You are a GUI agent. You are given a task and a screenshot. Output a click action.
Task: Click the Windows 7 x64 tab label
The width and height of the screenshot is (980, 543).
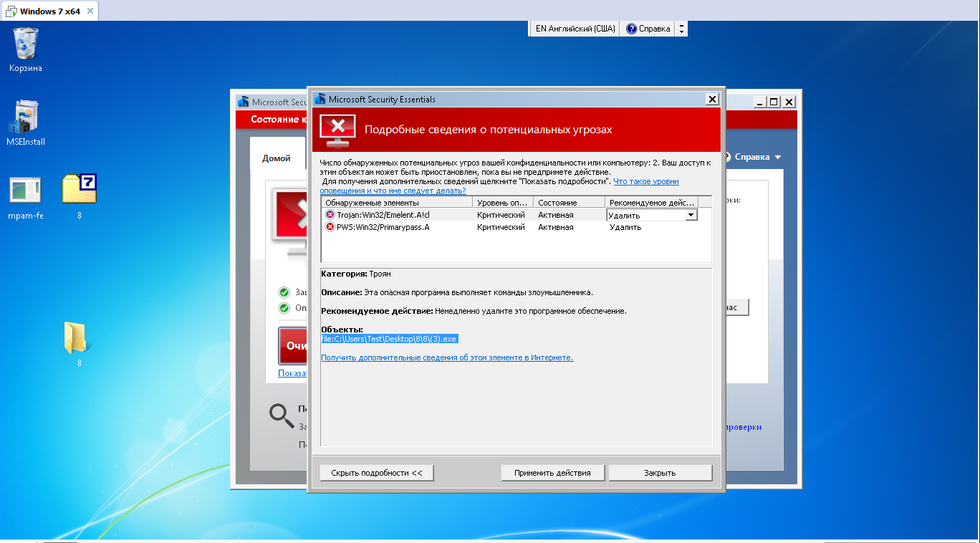point(50,11)
